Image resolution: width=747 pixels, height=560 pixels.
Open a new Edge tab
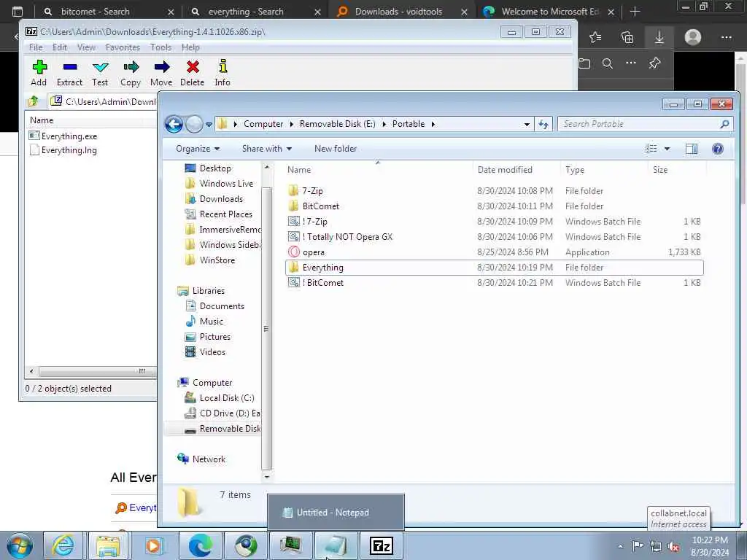point(635,12)
